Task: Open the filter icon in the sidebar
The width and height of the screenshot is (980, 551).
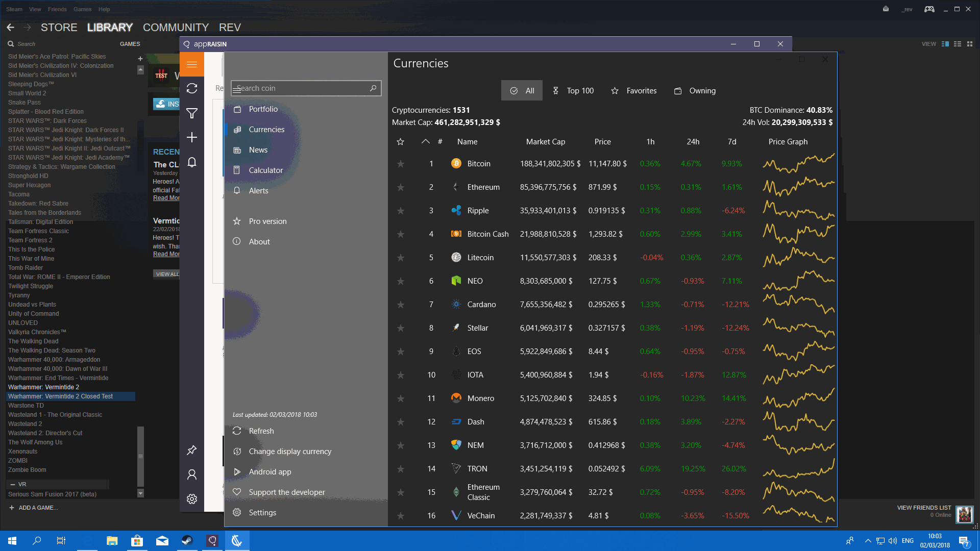Action: tap(192, 113)
